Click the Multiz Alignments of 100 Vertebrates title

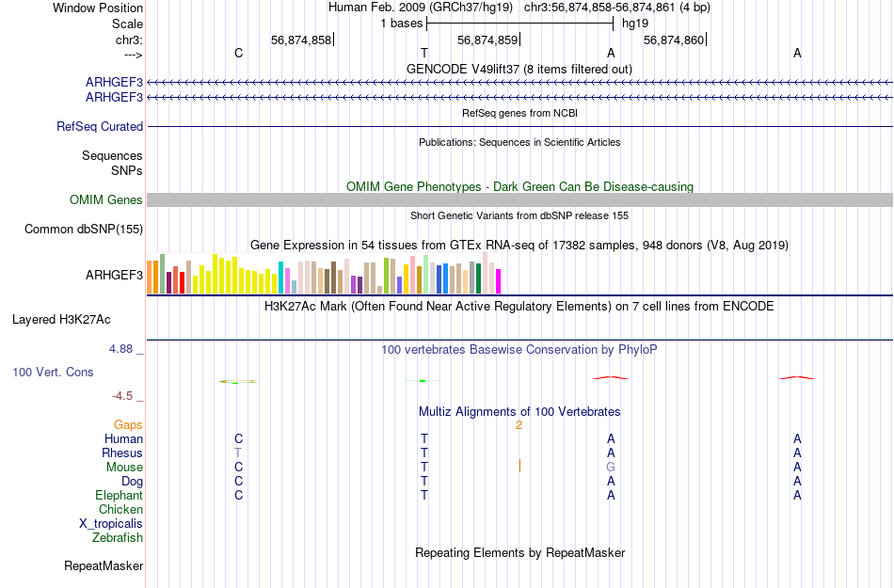(x=519, y=411)
